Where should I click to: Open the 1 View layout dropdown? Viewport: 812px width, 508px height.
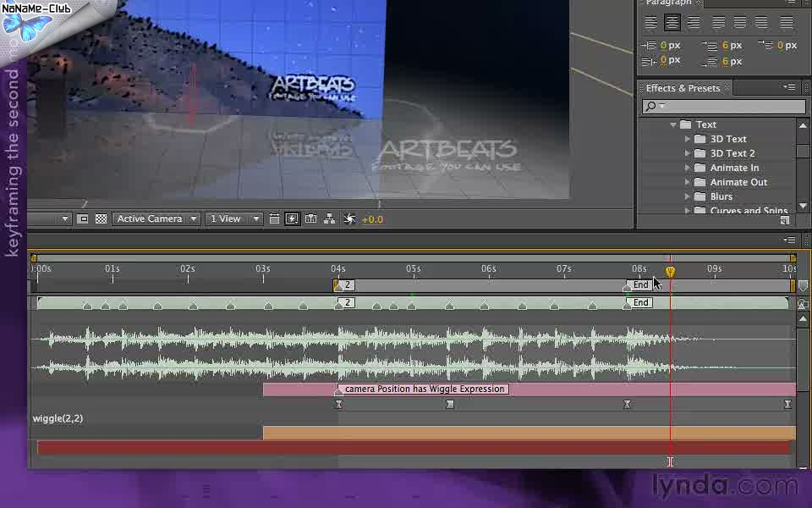point(235,218)
